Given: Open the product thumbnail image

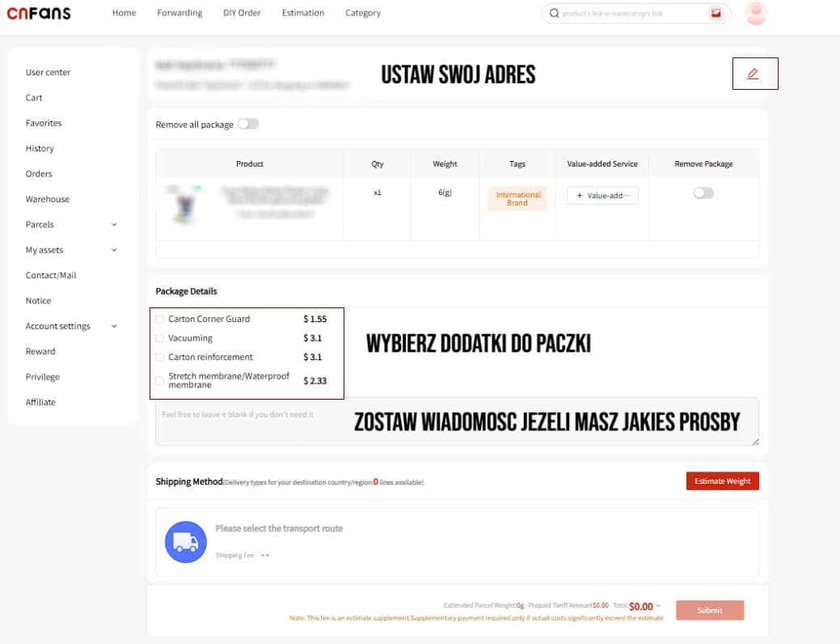Looking at the screenshot, I should (x=184, y=204).
